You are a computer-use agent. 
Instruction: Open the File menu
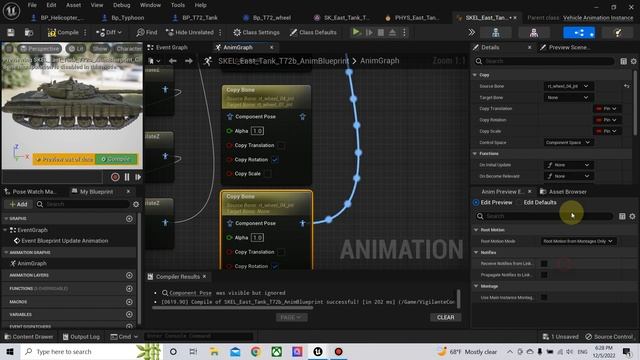tap(32, 5)
